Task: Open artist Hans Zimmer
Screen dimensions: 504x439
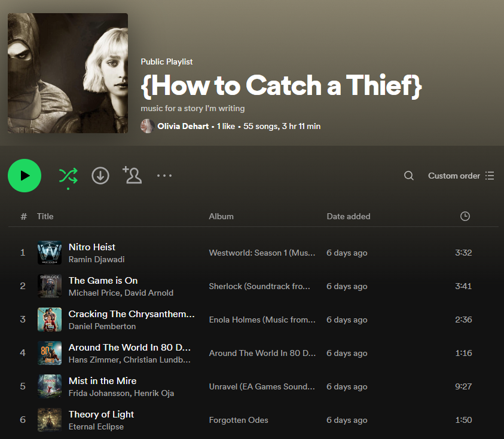Action: coord(94,360)
